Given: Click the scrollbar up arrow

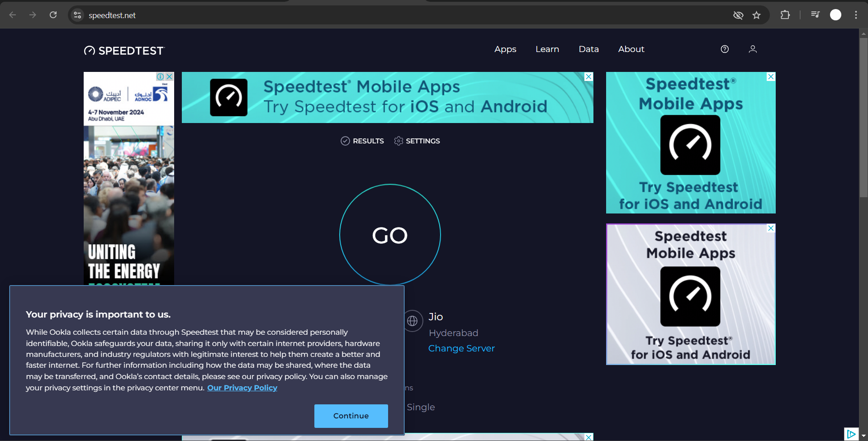Looking at the screenshot, I should (863, 33).
